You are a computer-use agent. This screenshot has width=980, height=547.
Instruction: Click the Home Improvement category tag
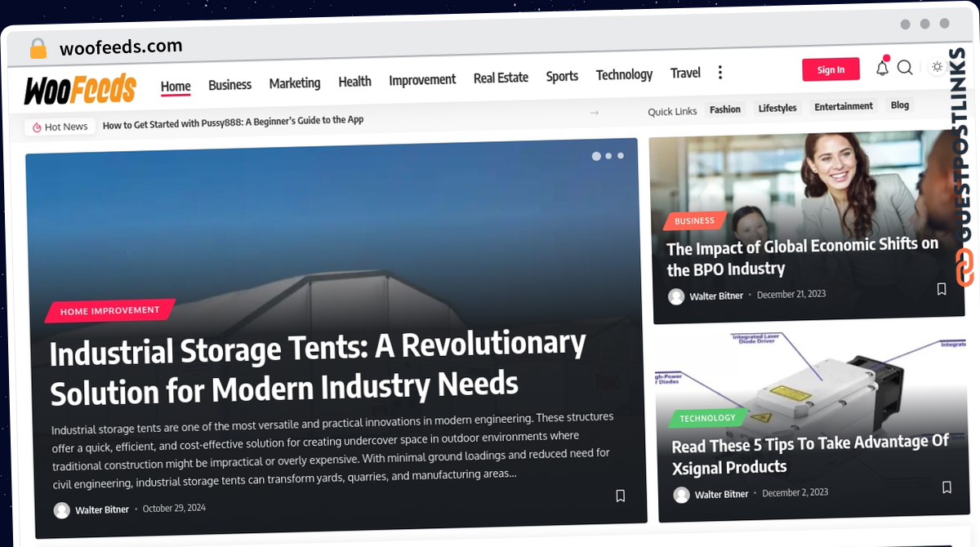[x=109, y=311]
